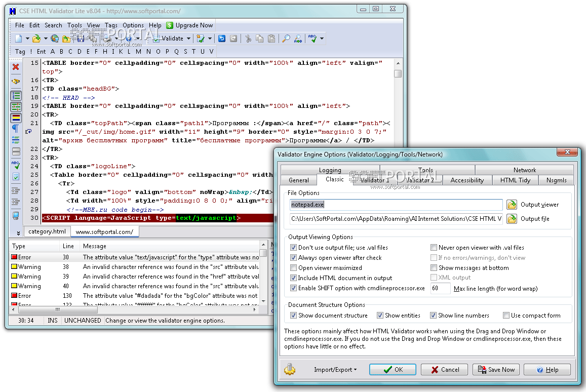
Task: Check "Show messages at bottom" option
Action: [434, 267]
